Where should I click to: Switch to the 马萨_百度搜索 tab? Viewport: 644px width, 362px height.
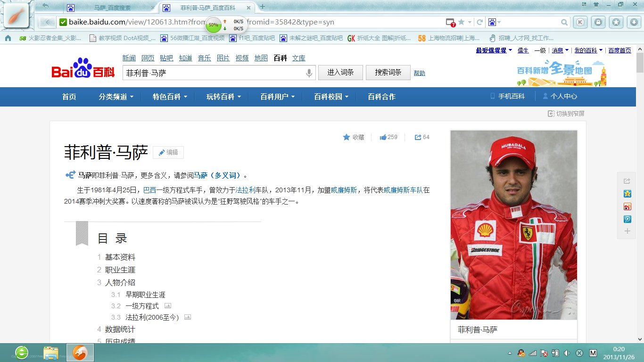coord(111,8)
